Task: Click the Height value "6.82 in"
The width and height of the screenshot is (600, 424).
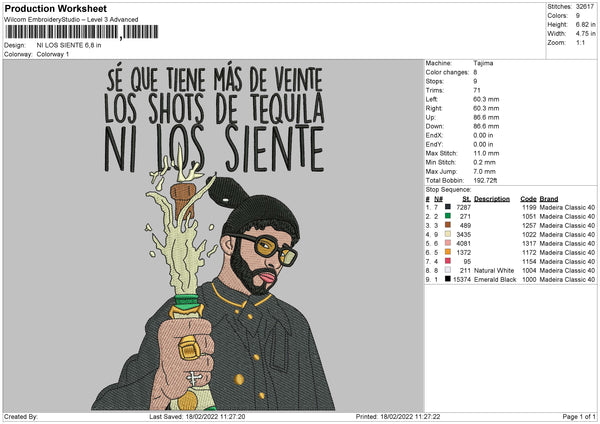Action: point(585,24)
